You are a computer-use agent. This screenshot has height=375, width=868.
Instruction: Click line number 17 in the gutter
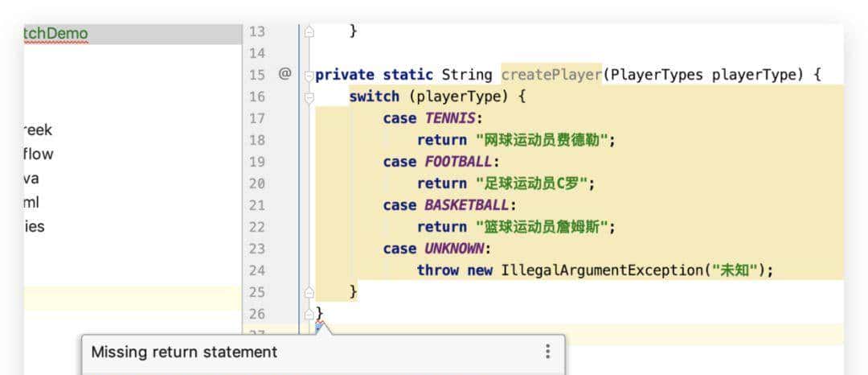pos(257,118)
